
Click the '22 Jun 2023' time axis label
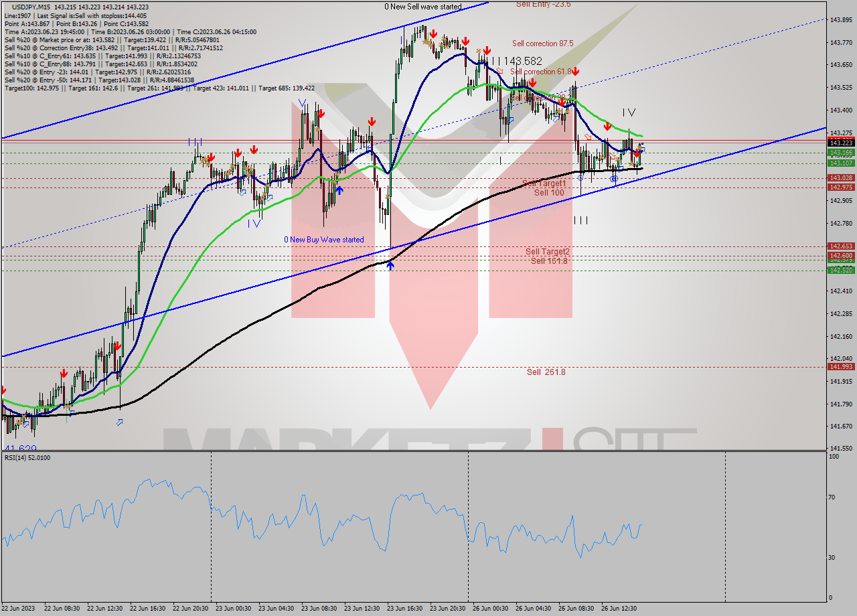pyautogui.click(x=18, y=609)
